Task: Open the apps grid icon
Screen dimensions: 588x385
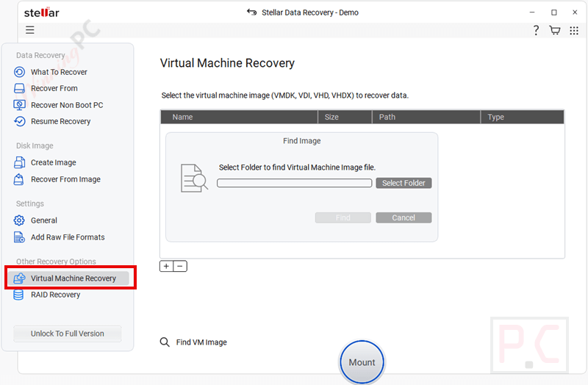Action: coord(574,30)
